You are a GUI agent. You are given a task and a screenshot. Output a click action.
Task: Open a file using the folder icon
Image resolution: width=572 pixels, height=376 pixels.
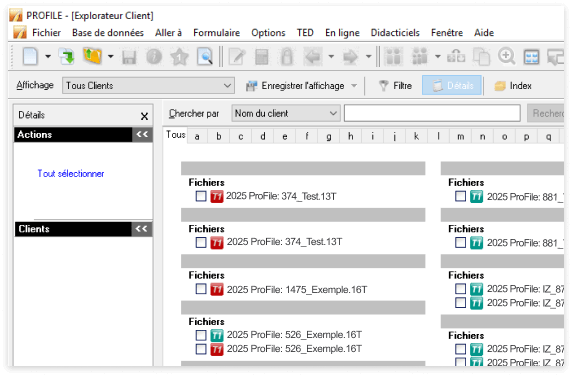click(92, 57)
